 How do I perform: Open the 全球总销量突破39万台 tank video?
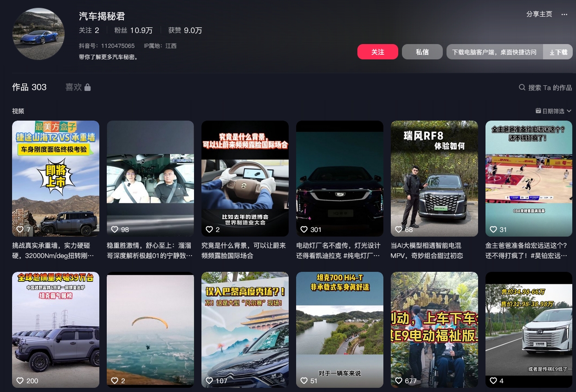click(56, 330)
